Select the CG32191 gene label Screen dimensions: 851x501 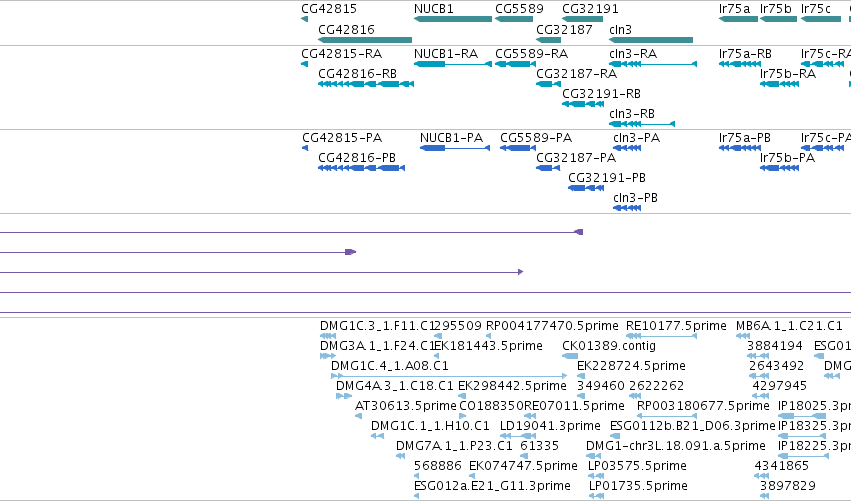tap(590, 9)
